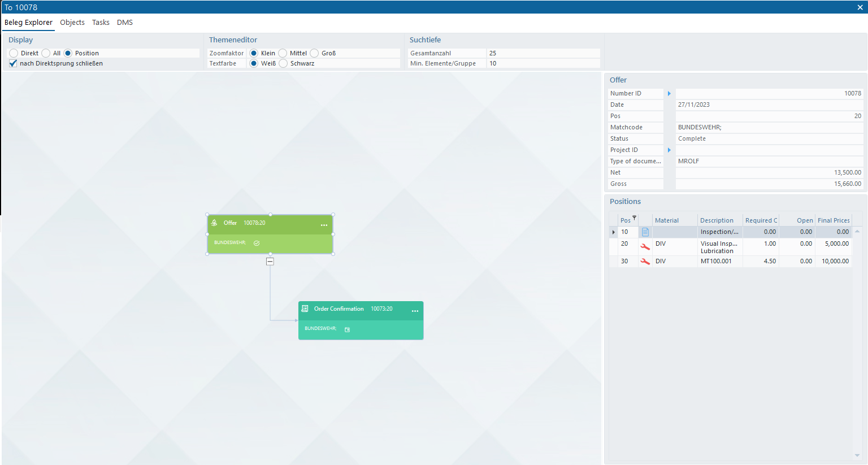The height and width of the screenshot is (465, 868).
Task: Collapse the Offer node tree branch
Action: click(270, 262)
